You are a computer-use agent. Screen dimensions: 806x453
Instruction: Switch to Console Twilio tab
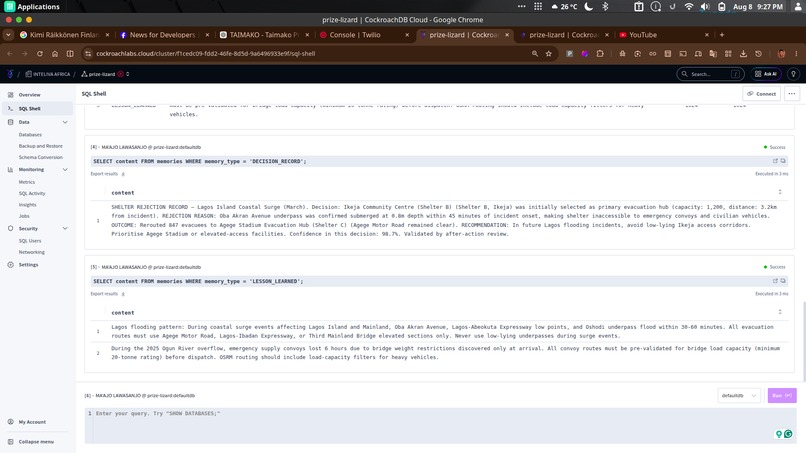tap(364, 35)
